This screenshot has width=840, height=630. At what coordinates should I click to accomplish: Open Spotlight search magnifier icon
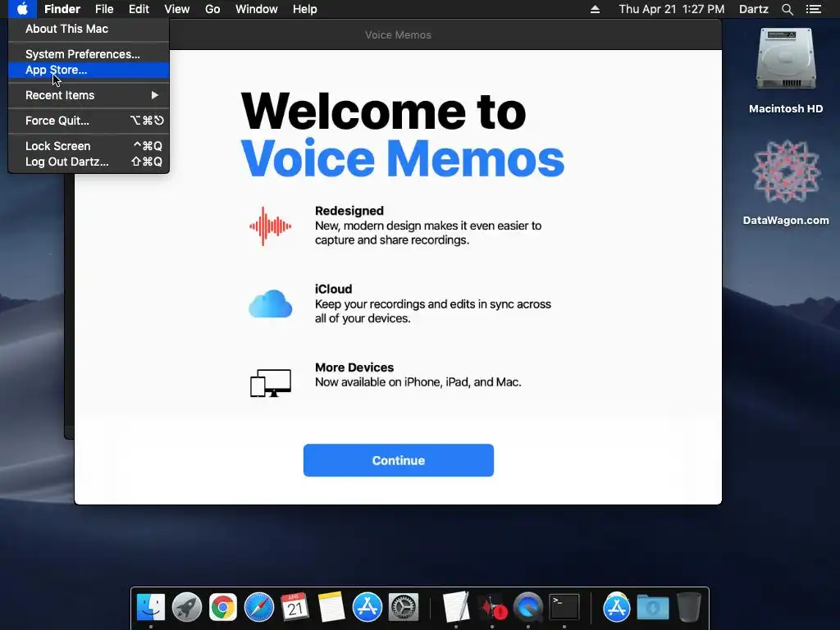787,9
